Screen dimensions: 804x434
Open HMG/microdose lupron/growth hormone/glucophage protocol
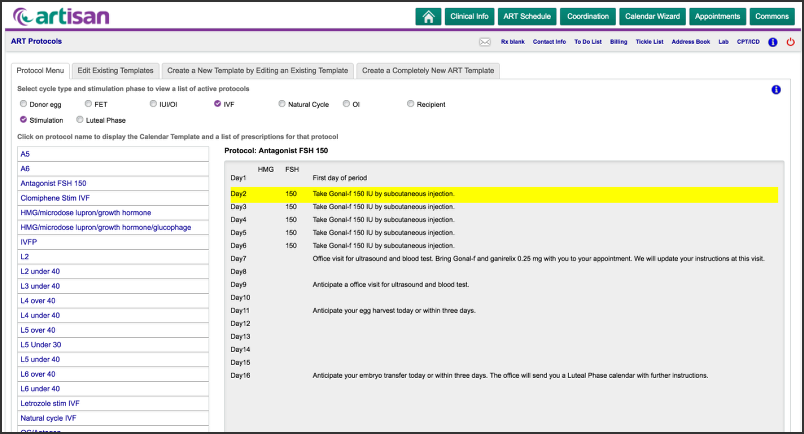click(113, 227)
